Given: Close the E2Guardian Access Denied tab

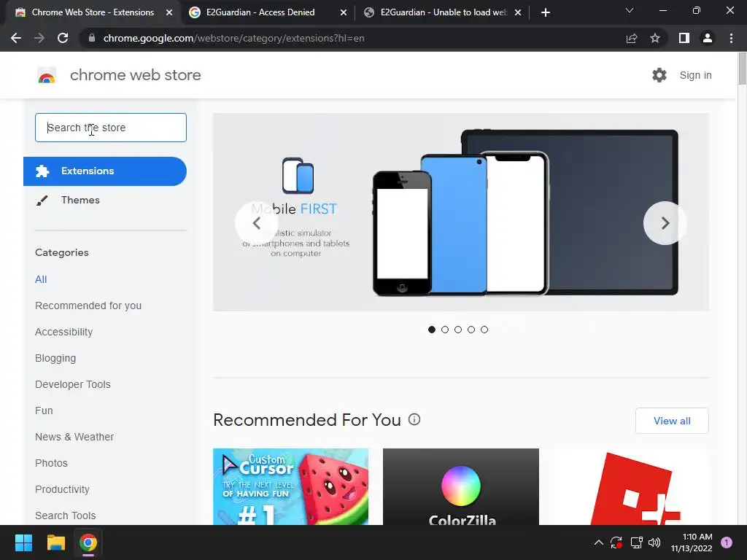Looking at the screenshot, I should click(344, 12).
